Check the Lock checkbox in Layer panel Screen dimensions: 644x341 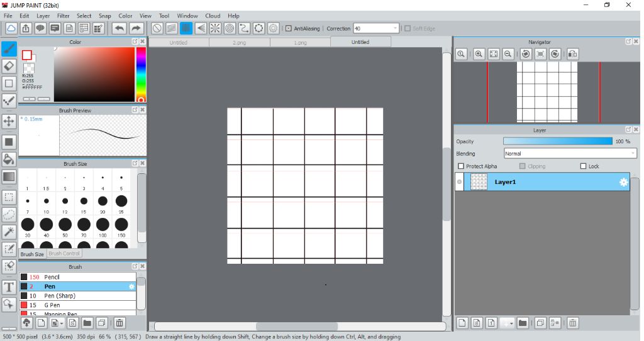pyautogui.click(x=583, y=166)
